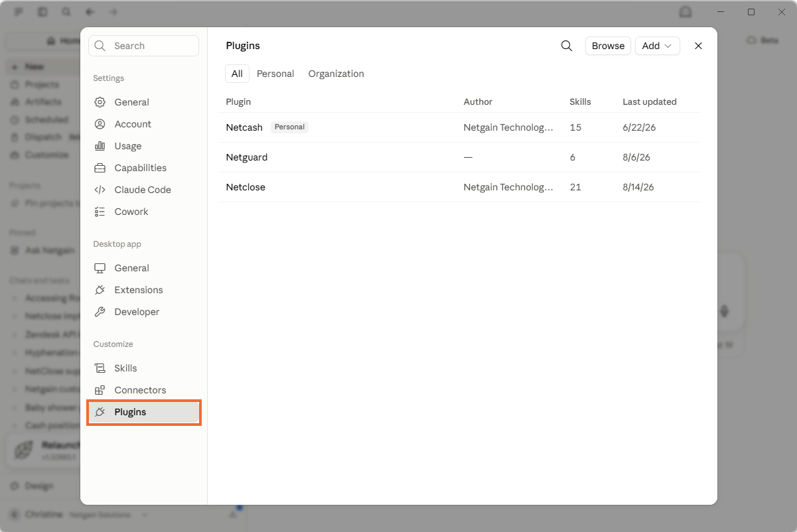
Task: Open Scheduled in background sidebar
Action: click(46, 119)
